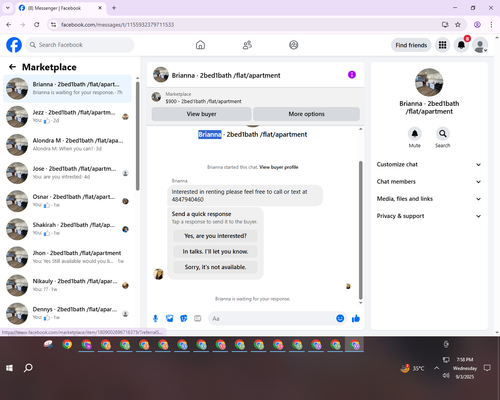The height and width of the screenshot is (400, 500).
Task: Open the View buyer profile link
Action: pyautogui.click(x=279, y=167)
